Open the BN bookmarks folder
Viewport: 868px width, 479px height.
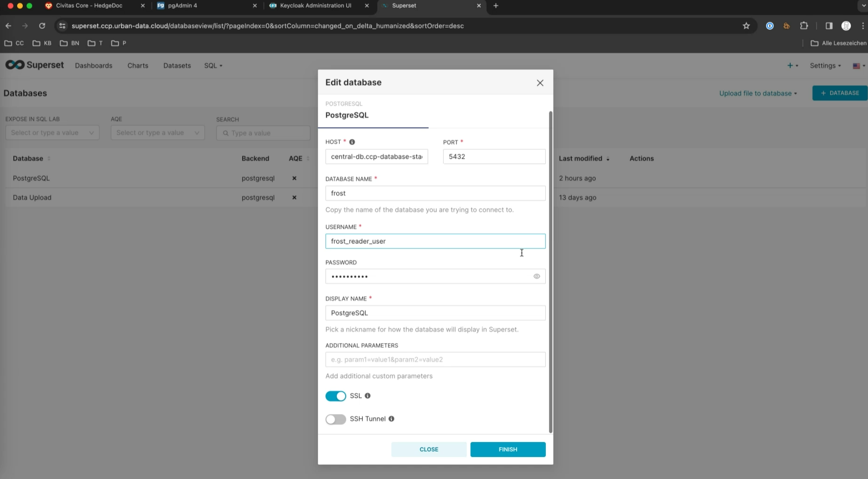click(70, 43)
